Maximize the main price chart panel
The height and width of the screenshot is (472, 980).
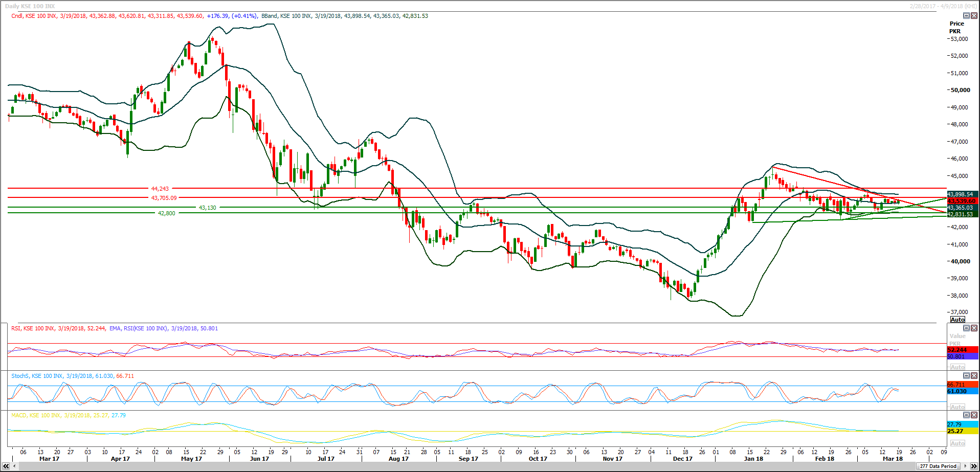point(966,16)
